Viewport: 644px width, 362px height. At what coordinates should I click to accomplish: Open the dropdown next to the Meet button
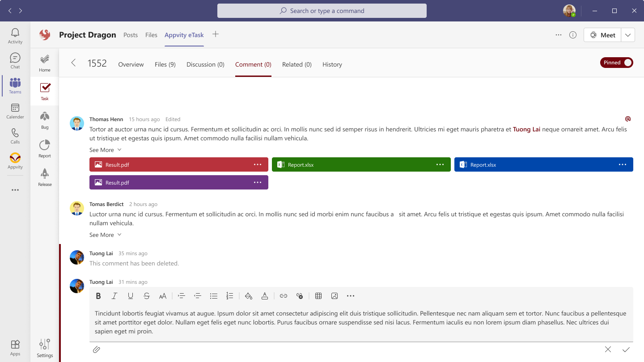[627, 34]
